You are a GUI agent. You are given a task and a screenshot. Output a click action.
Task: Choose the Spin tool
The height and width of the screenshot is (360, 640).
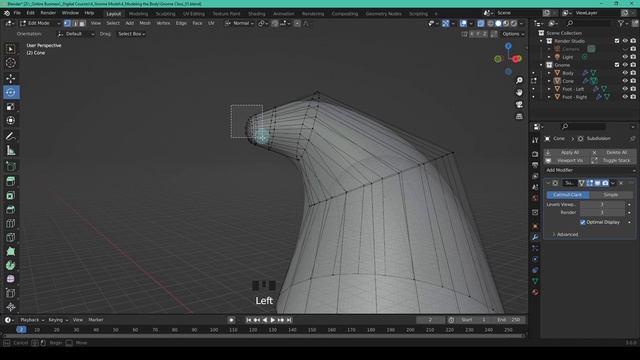(11, 265)
